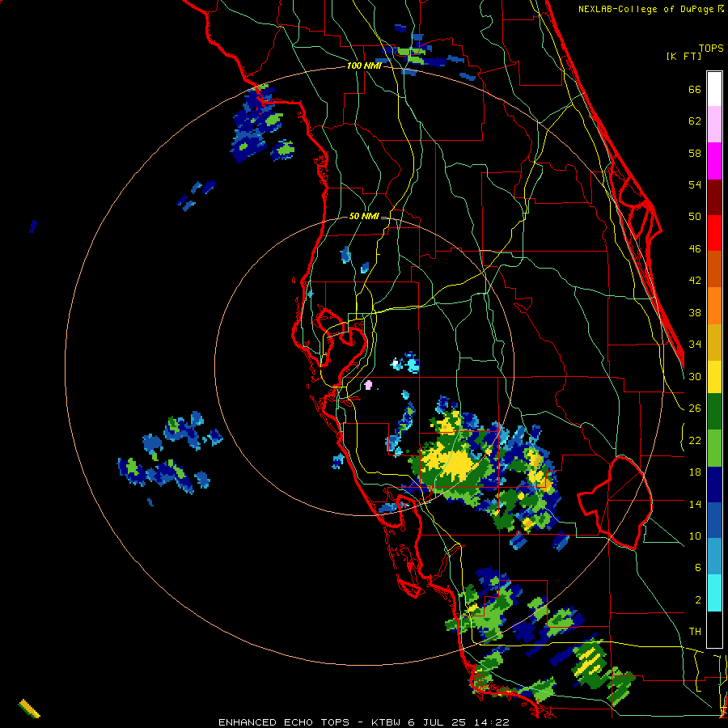Click the 38 legend value
Screen dimensions: 728x728
coord(695,312)
